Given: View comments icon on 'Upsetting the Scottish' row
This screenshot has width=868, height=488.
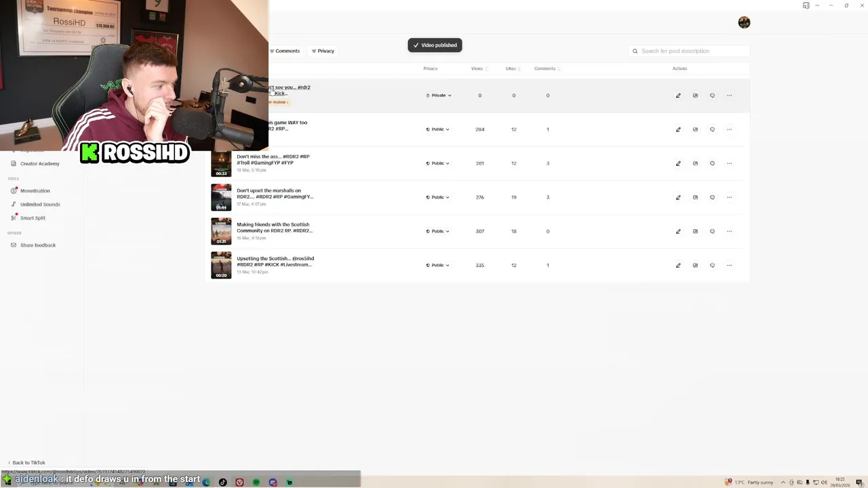Looking at the screenshot, I should (x=712, y=265).
